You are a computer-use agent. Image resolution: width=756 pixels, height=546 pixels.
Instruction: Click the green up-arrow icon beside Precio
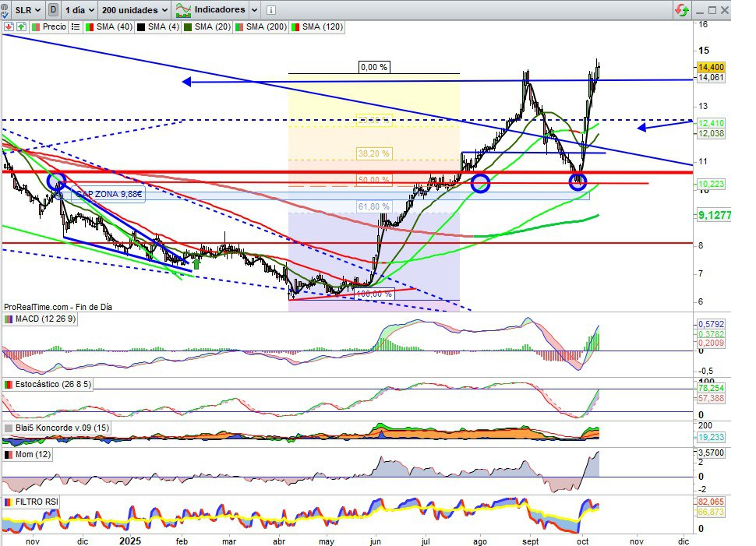pos(21,26)
